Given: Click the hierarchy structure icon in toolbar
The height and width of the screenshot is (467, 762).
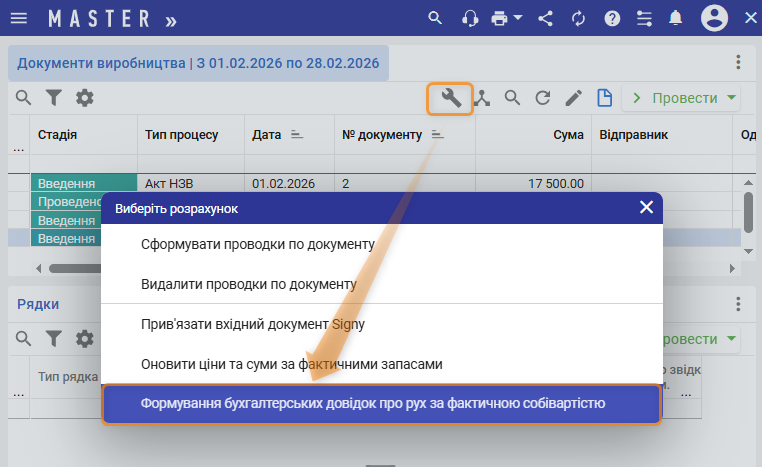Looking at the screenshot, I should point(482,98).
